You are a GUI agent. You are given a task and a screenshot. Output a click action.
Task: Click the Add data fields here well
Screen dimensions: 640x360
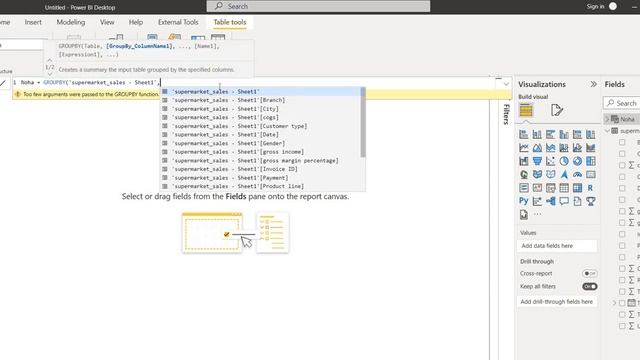[x=557, y=246]
